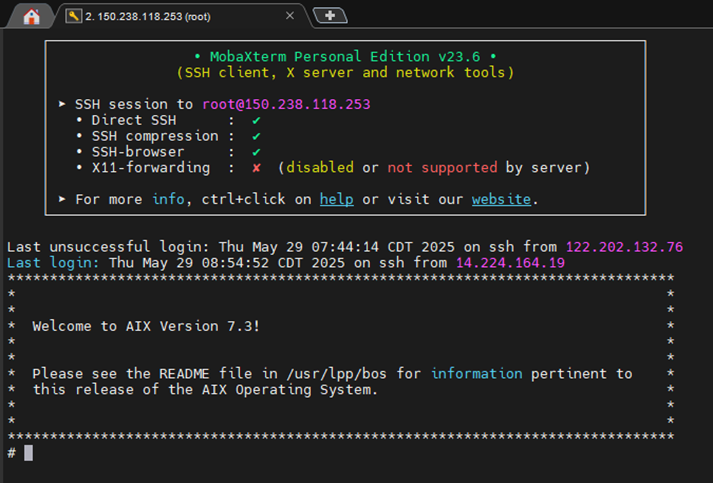The image size is (713, 483).
Task: Click the MobaXterm Personal Edition v23.6 title
Action: click(345, 57)
